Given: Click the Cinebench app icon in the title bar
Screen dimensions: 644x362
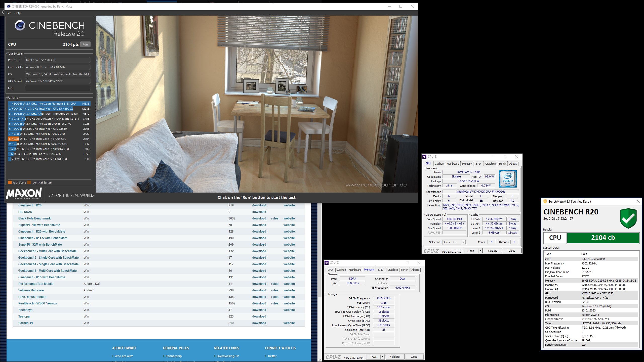Looking at the screenshot, I should pyautogui.click(x=8, y=7).
